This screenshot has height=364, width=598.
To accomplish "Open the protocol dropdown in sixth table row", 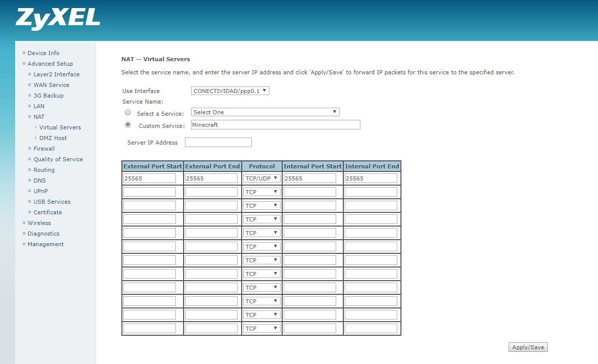I will [x=261, y=247].
